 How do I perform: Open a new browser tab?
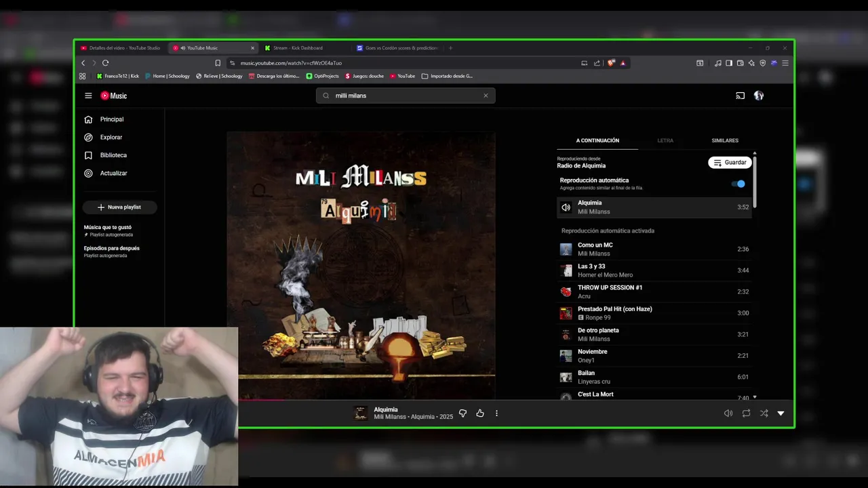450,48
